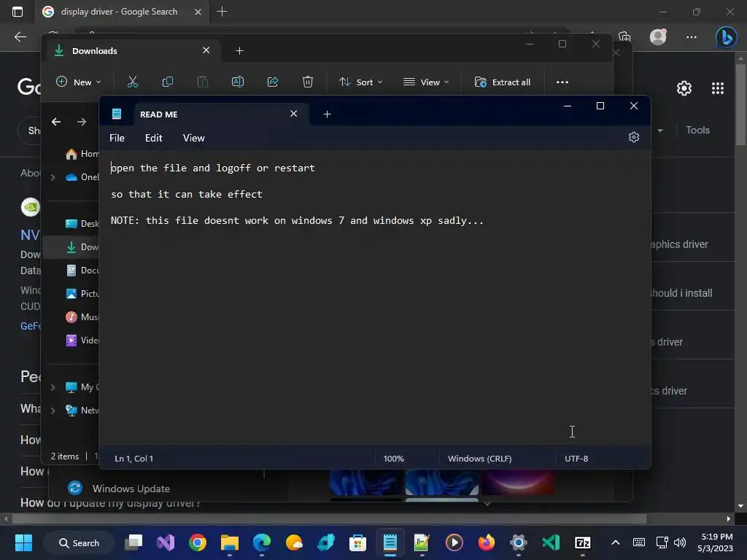
Task: Open Pictures in Explorer sidebar
Action: (82, 293)
